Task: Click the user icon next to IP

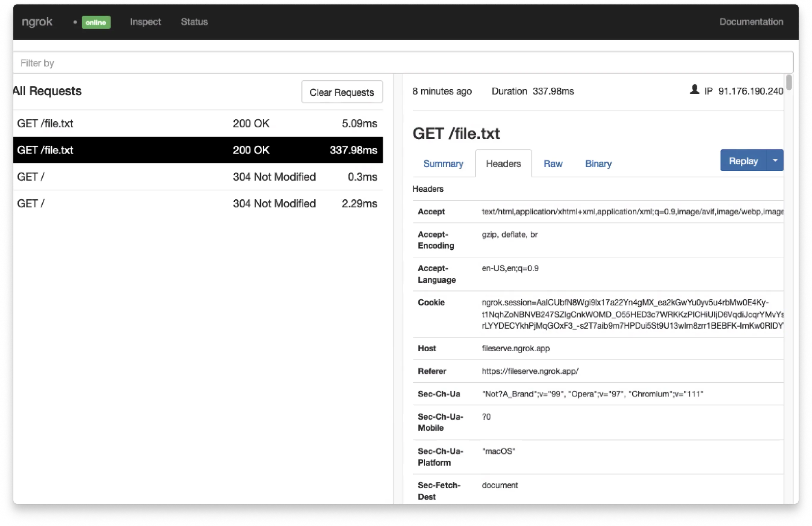Action: 694,90
